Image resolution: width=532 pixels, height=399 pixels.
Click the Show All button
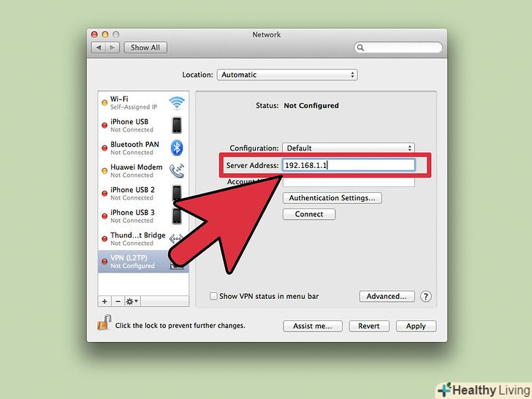click(x=145, y=47)
